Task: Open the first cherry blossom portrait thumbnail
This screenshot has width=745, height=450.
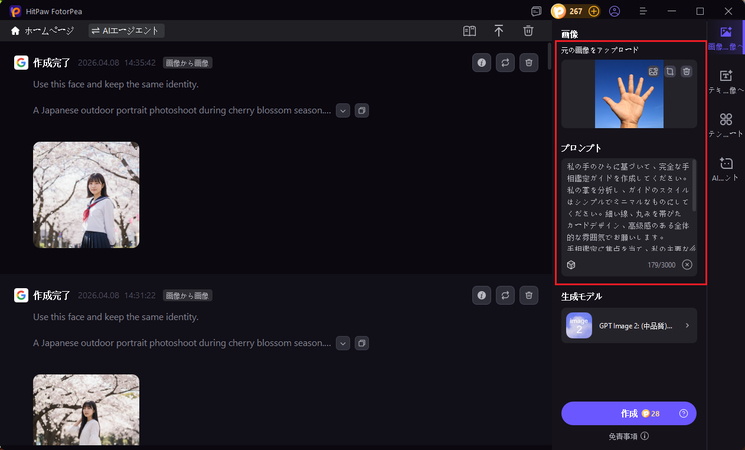Action: pyautogui.click(x=86, y=195)
